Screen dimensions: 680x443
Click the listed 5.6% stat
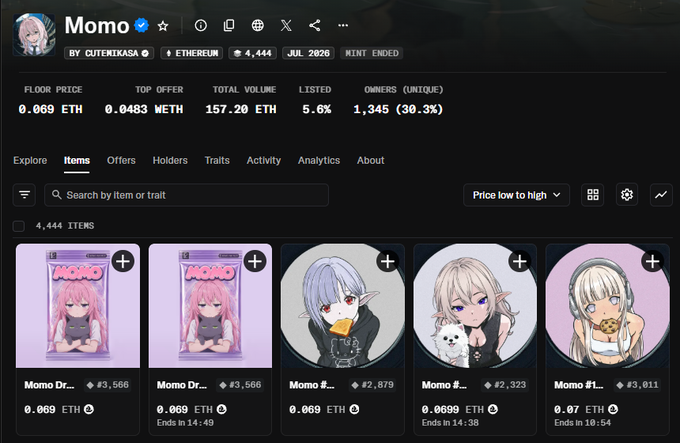[x=317, y=109]
